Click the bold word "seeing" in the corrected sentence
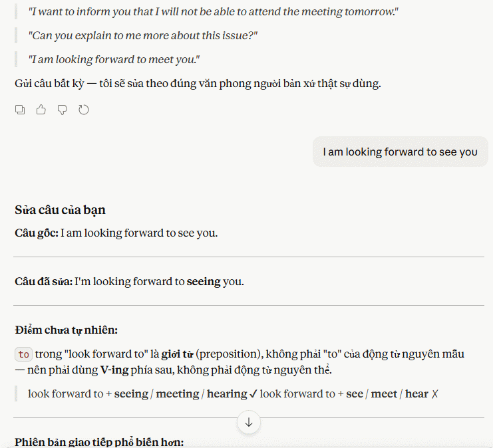The height and width of the screenshot is (448, 493). (x=204, y=281)
